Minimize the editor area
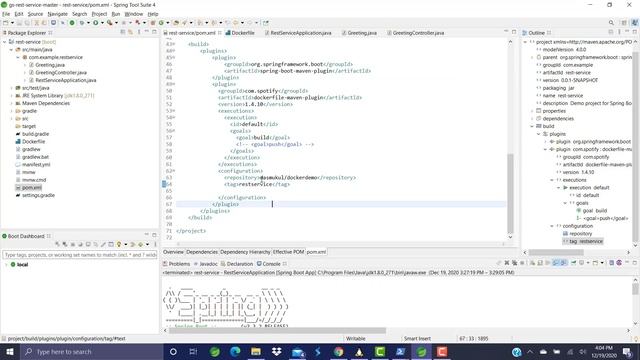This screenshot has height=360, width=640. click(506, 32)
